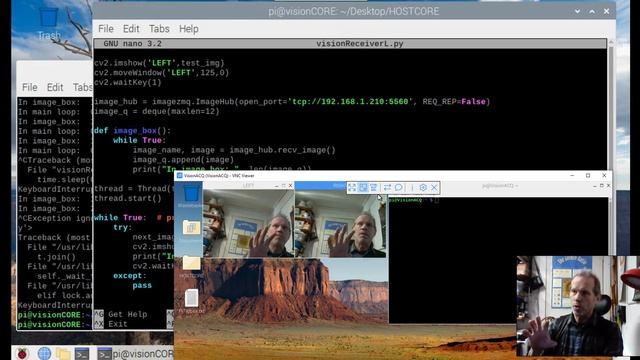Screen dimensions: 640x360
Task: Place cursor on 'def image_box():' line
Action: click(x=132, y=131)
